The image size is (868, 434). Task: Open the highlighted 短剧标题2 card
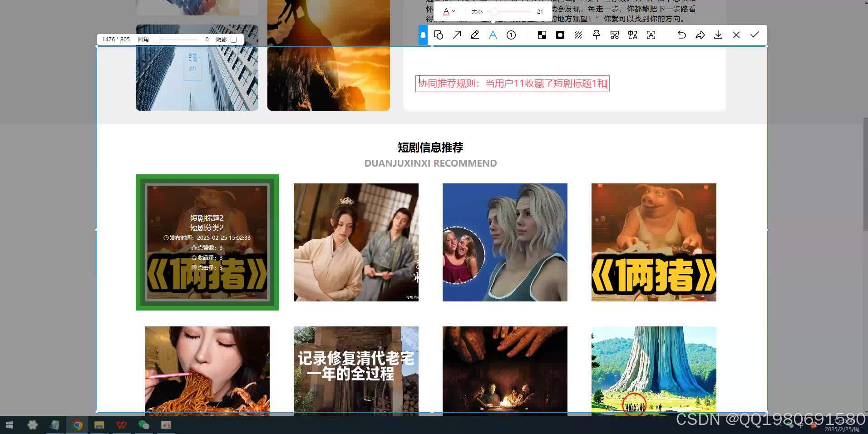207,242
